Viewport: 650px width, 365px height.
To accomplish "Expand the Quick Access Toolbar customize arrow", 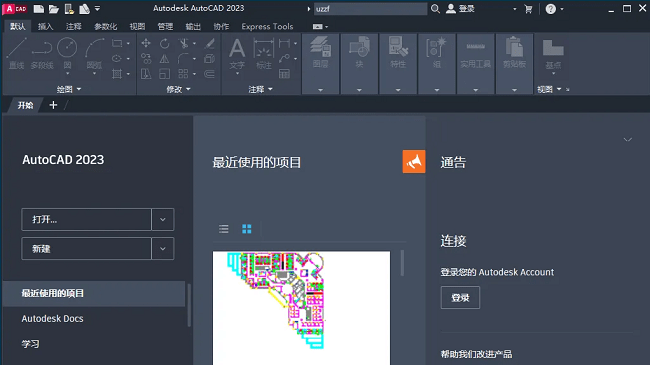I will pyautogui.click(x=97, y=8).
